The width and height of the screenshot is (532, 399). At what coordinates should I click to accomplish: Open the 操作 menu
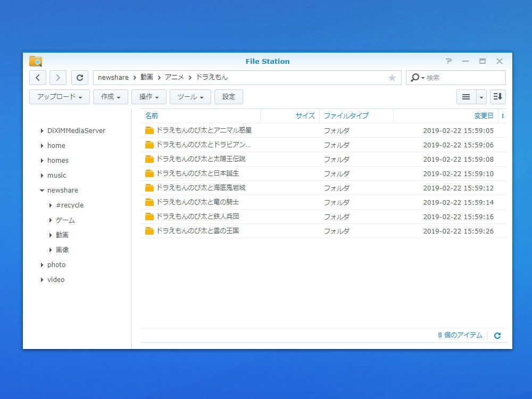(x=148, y=97)
